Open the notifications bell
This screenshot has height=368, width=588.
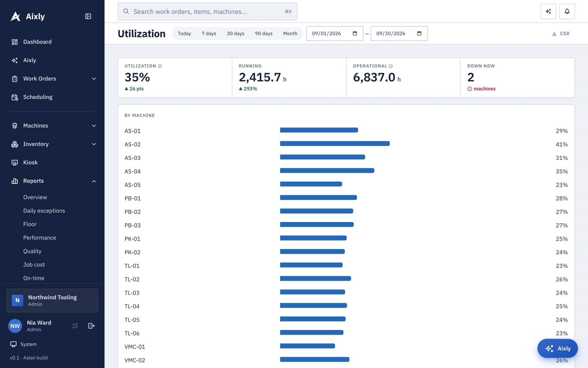click(567, 11)
